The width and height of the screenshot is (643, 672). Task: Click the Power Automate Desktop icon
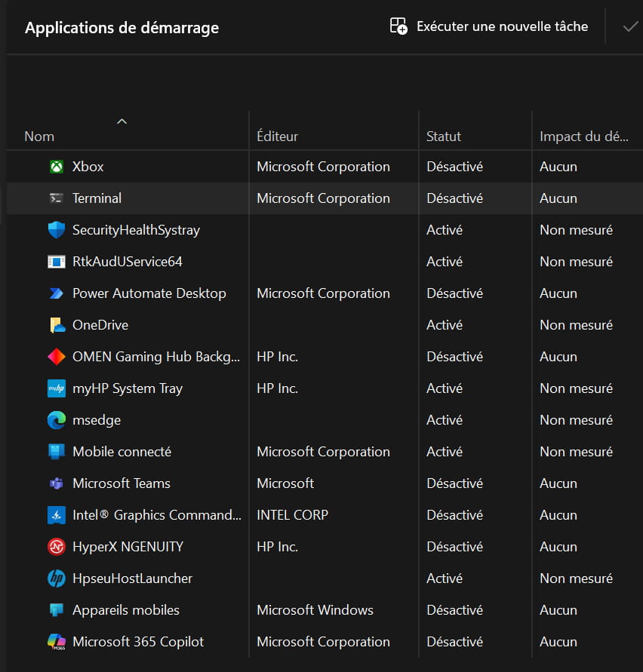point(56,293)
